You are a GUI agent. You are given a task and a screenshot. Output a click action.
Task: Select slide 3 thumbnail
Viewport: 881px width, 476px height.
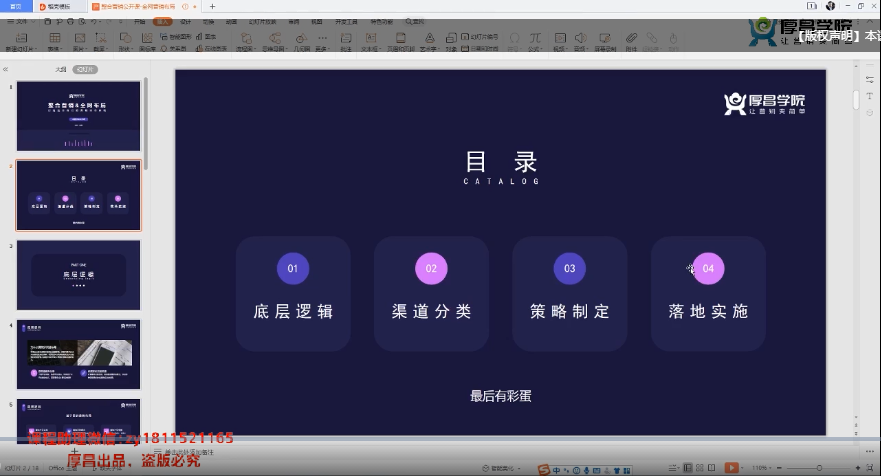[79, 275]
